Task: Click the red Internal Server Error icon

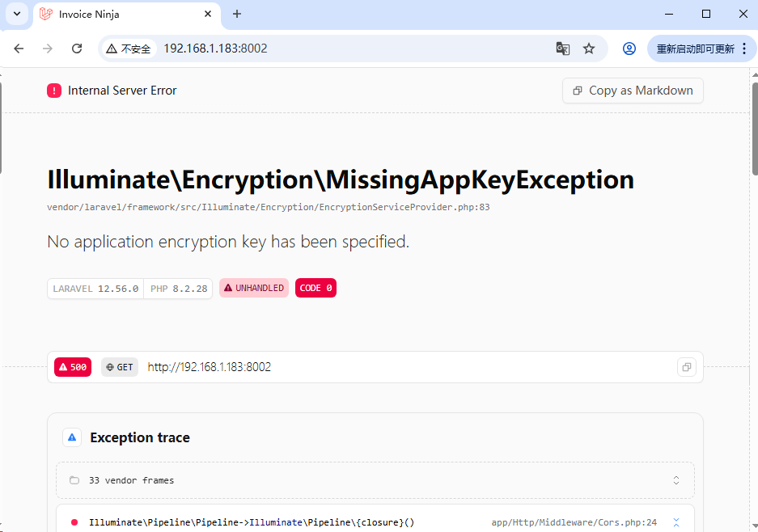Action: [54, 91]
